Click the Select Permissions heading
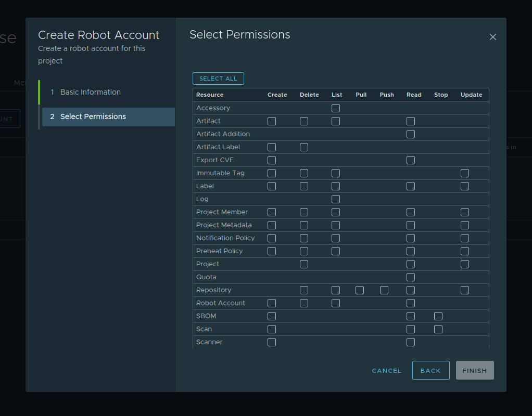 click(x=240, y=35)
